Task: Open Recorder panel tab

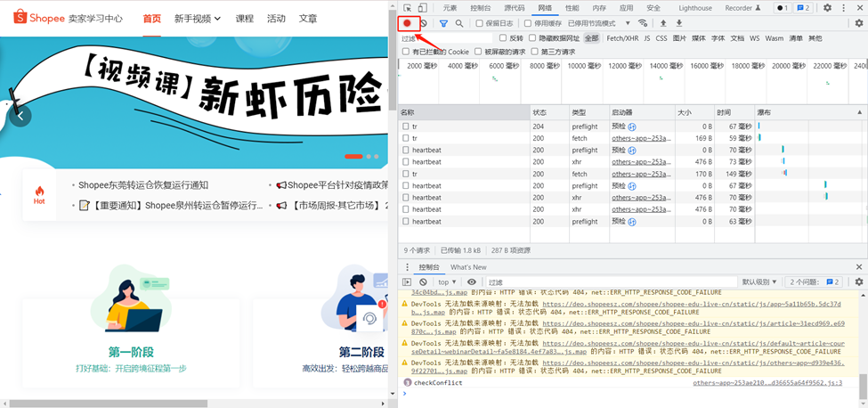Action: pos(742,8)
